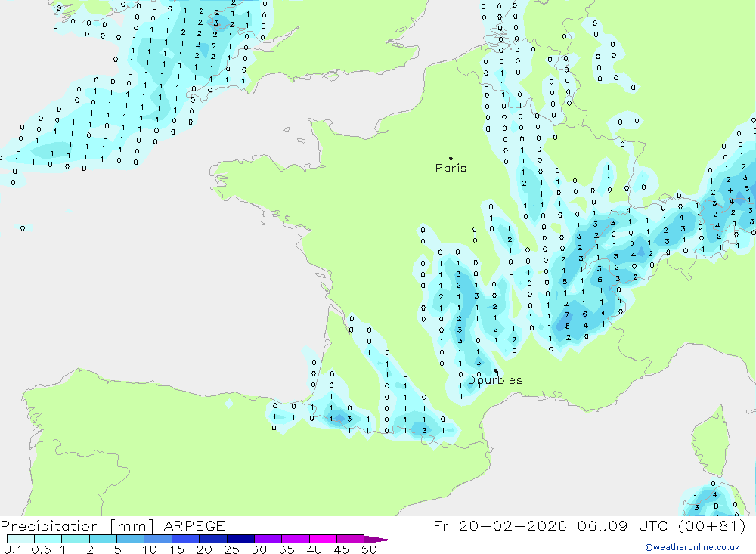Click the 10 to 15 mm legend swatch
This screenshot has width=756, height=554.
coord(158,539)
